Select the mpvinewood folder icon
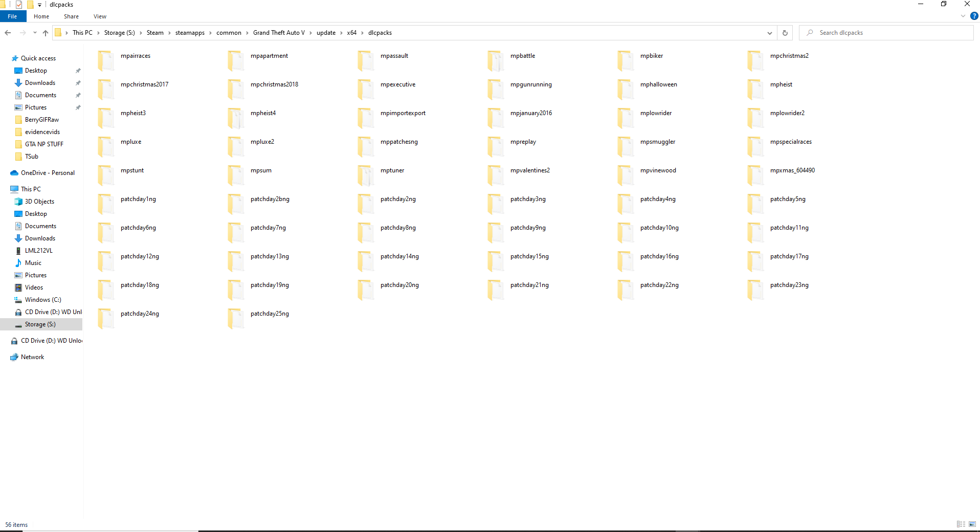 click(x=626, y=175)
